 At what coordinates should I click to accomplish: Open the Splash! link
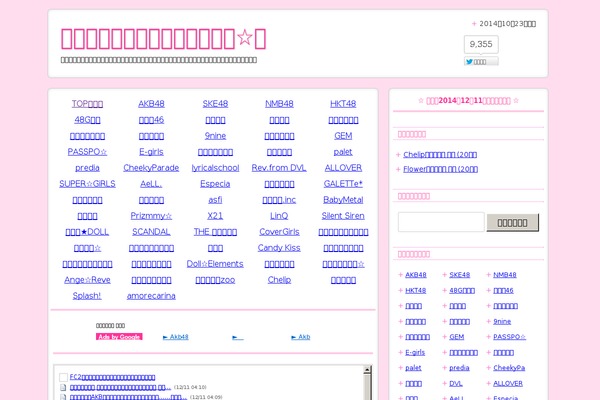87,296
